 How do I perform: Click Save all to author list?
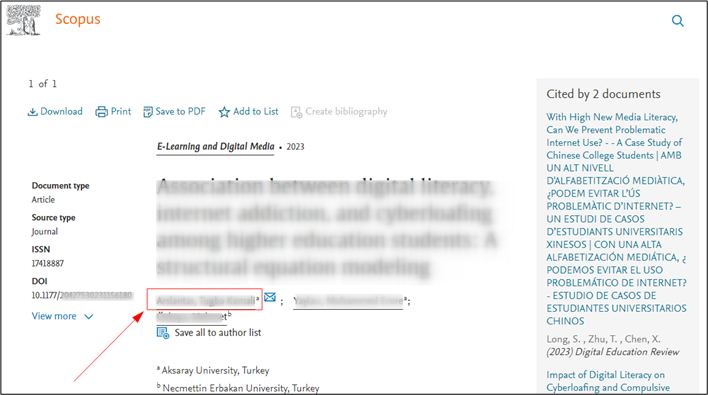(x=218, y=333)
